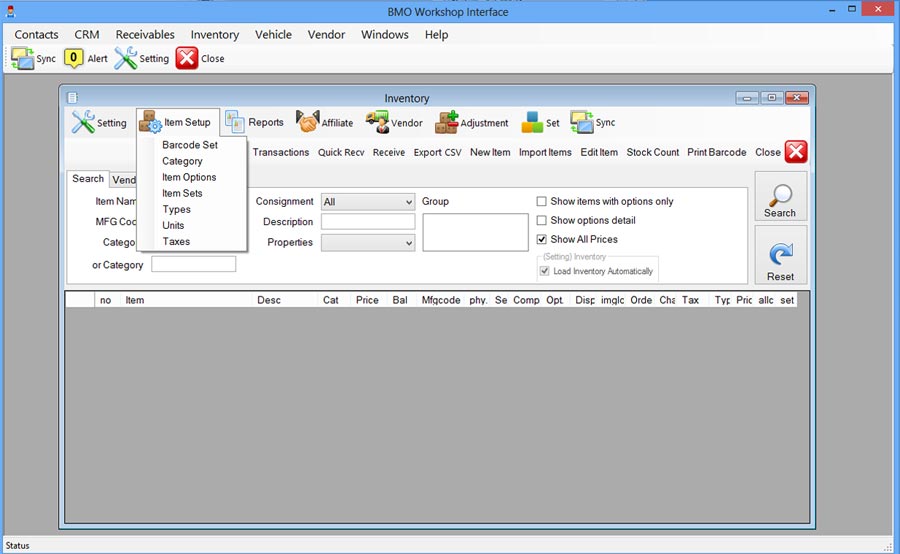The height and width of the screenshot is (554, 900).
Task: Open the Vendor menu in the menu bar
Action: [x=326, y=34]
